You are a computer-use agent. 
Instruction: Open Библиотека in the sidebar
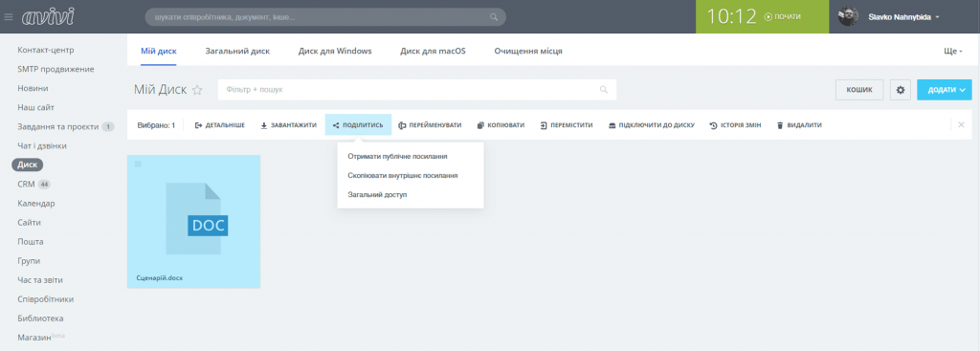40,318
